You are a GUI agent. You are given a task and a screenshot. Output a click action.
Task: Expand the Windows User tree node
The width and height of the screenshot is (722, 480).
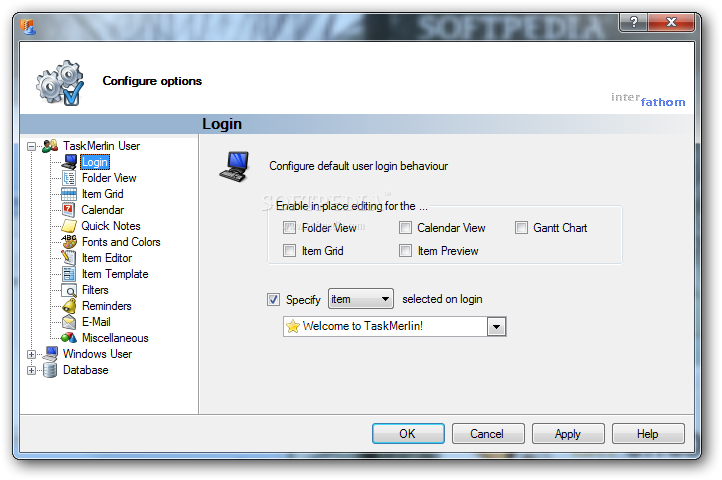[x=31, y=354]
